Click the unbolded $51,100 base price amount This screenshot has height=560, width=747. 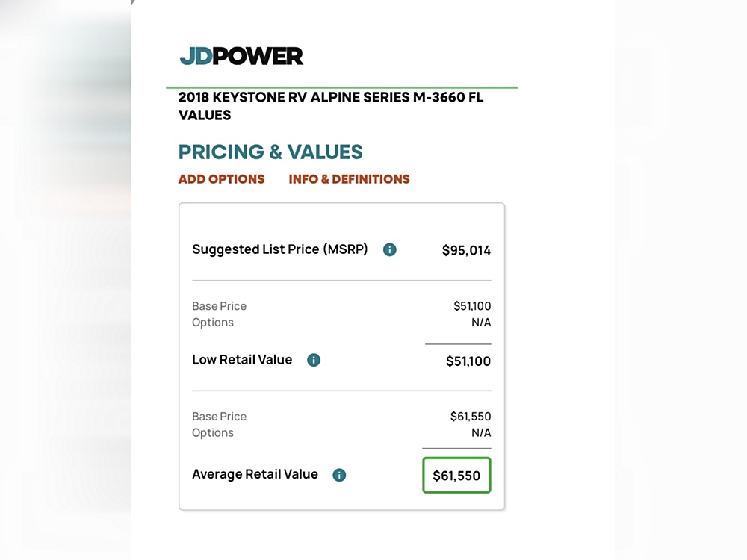472,306
